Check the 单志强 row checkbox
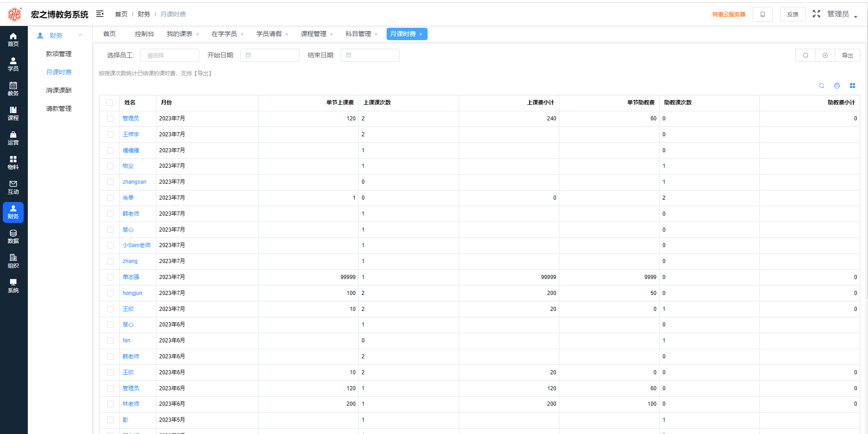This screenshot has height=434, width=868. (x=110, y=277)
